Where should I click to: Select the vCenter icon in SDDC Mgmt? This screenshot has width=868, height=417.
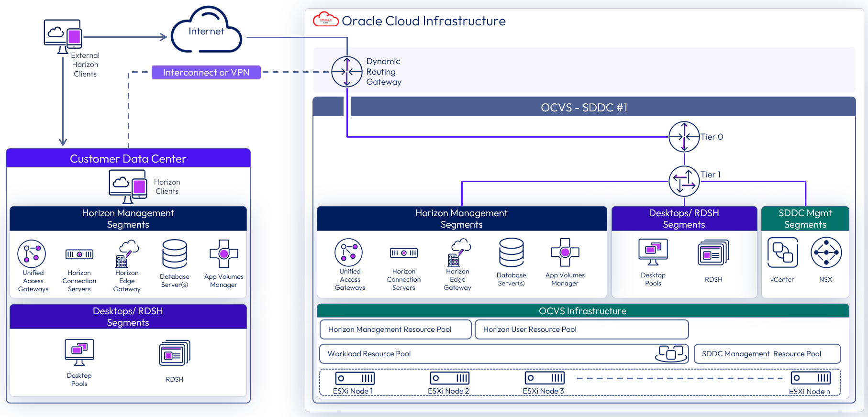782,252
